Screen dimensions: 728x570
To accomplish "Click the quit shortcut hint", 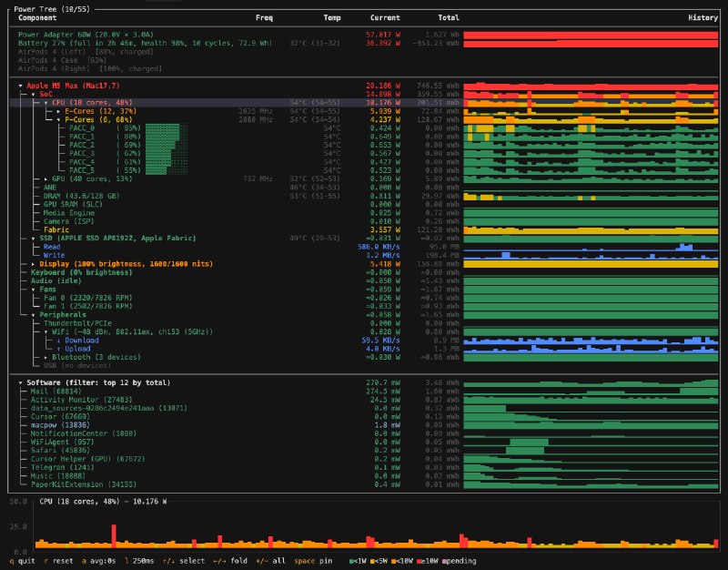I will [22, 561].
